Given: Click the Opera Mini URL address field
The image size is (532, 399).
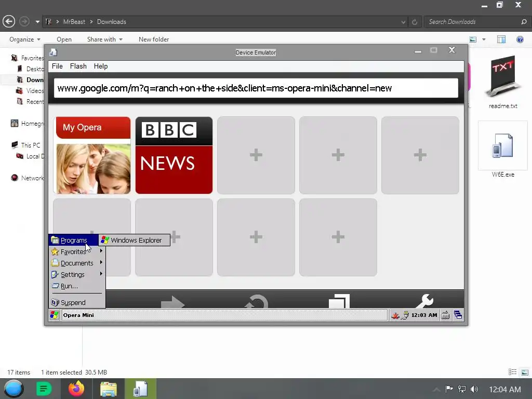Looking at the screenshot, I should [256, 88].
